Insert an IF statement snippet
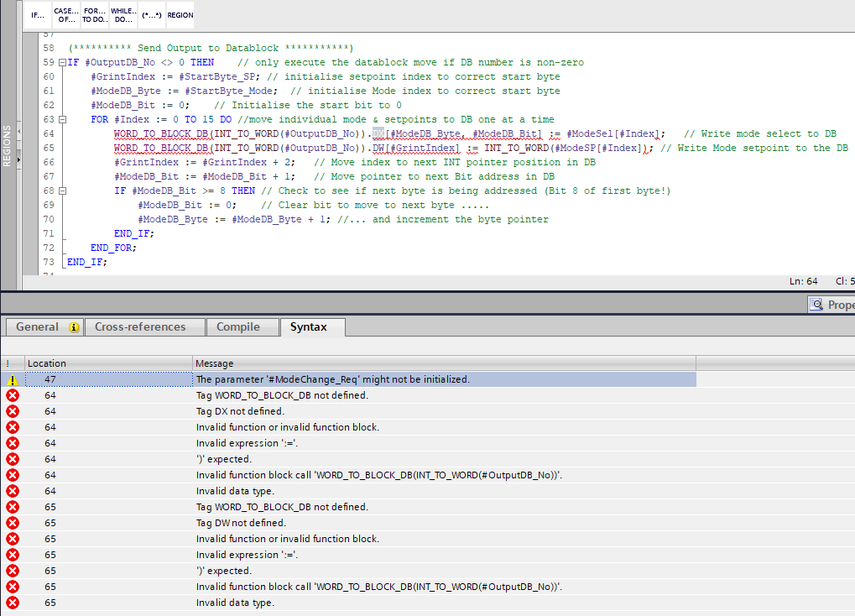Viewport: 855px width, 616px height. pos(38,15)
